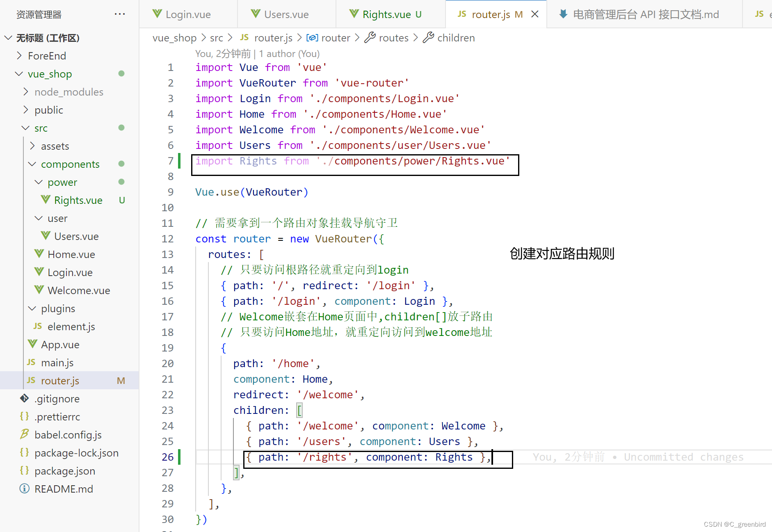This screenshot has height=532, width=772.
Task: Open the 电商管理后台 API 接口文档.md tab
Action: point(645,14)
